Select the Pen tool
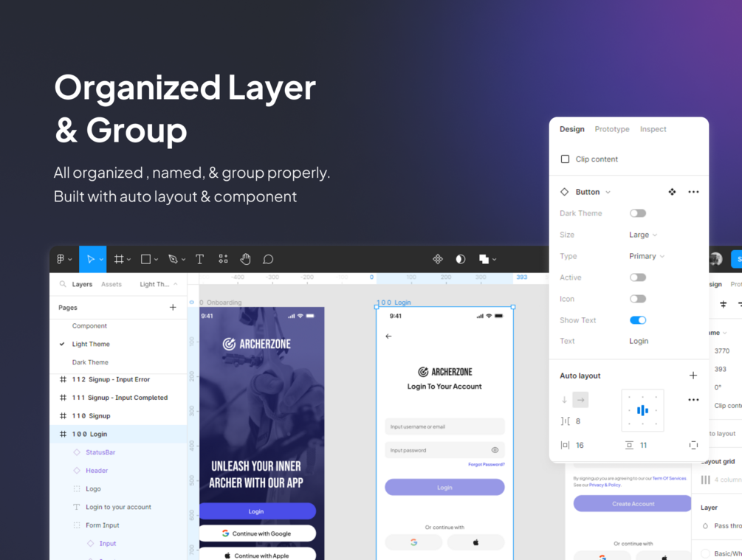This screenshot has width=742, height=560. [173, 259]
